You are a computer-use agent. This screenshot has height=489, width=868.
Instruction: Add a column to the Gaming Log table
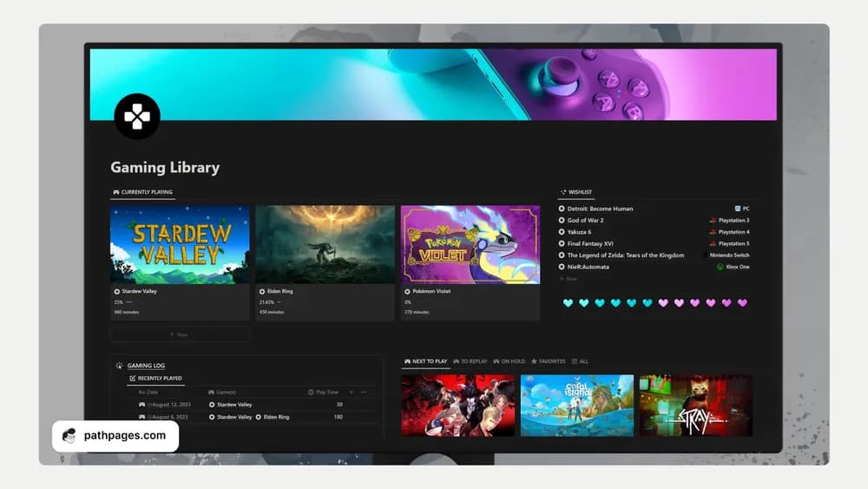coord(351,392)
